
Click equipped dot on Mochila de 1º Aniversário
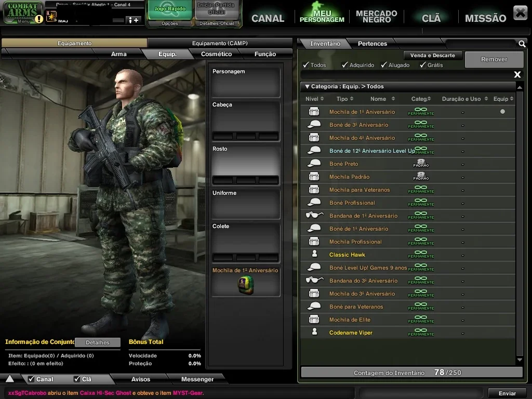(502, 112)
